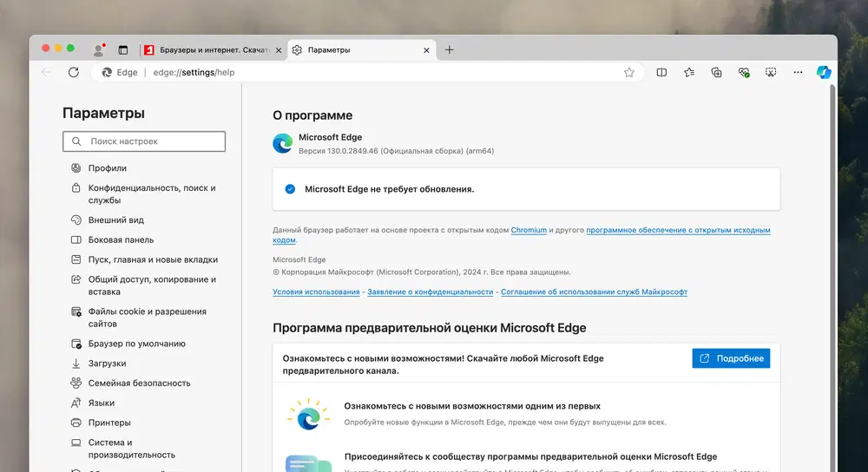This screenshot has width=868, height=472.
Task: Click the search magnifier icon in settings search
Action: [x=76, y=141]
